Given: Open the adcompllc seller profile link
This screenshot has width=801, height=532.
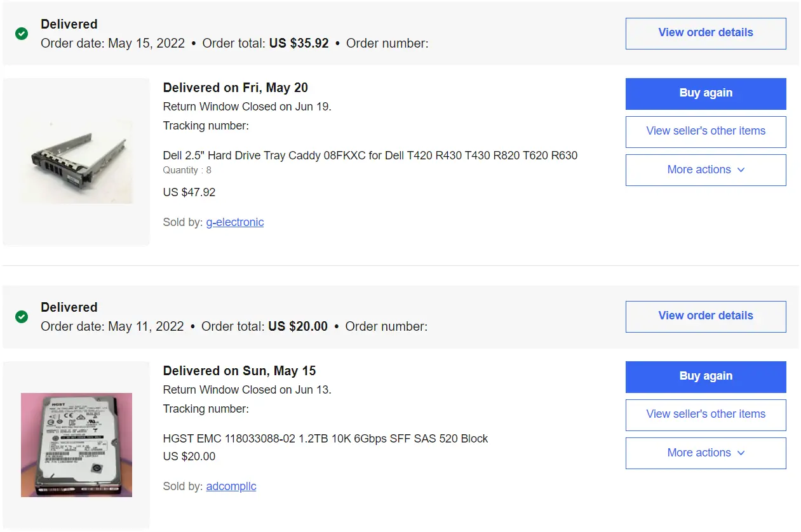Looking at the screenshot, I should click(231, 486).
